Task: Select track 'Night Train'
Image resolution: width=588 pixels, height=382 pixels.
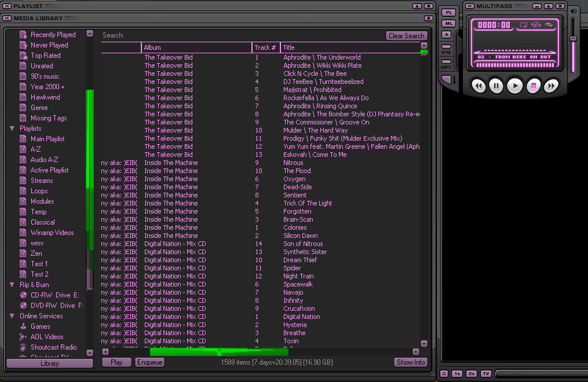Action: click(298, 276)
